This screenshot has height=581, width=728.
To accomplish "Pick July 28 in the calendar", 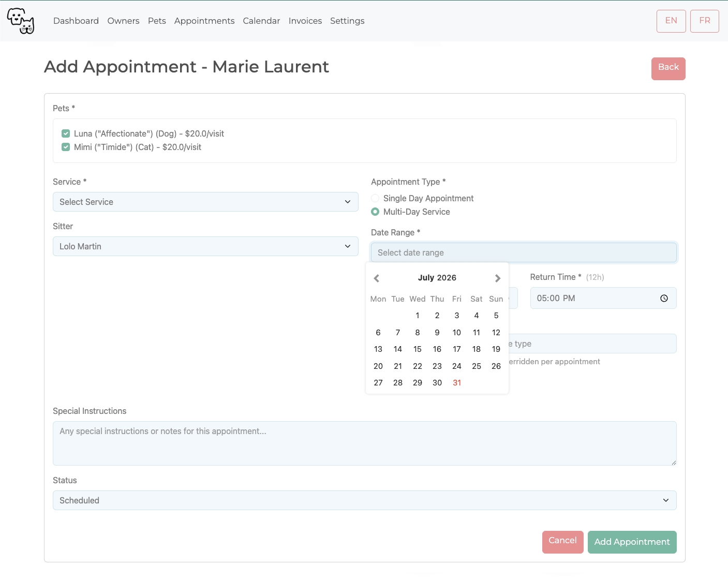I will click(x=398, y=383).
